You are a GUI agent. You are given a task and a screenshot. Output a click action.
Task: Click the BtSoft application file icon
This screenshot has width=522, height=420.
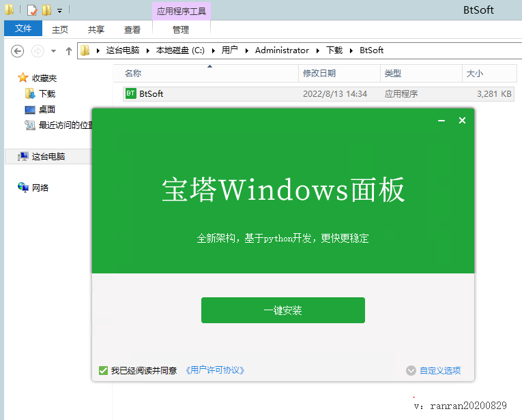[130, 94]
